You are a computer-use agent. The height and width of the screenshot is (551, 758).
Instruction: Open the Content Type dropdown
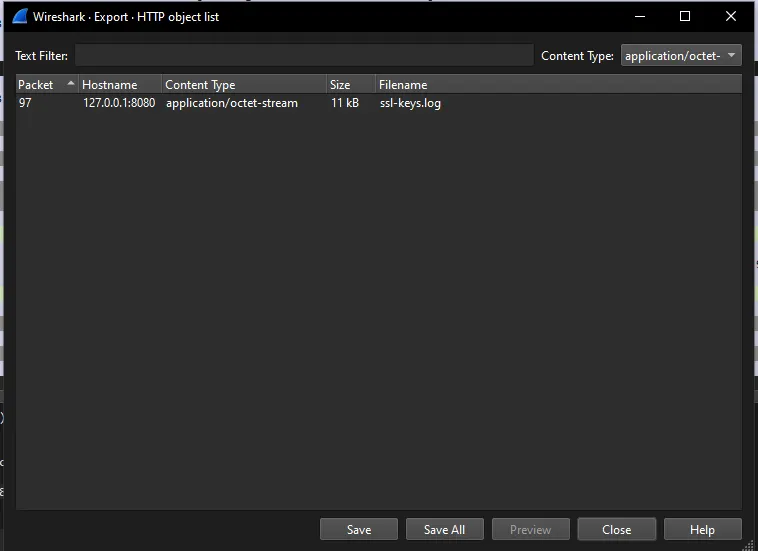(x=681, y=55)
